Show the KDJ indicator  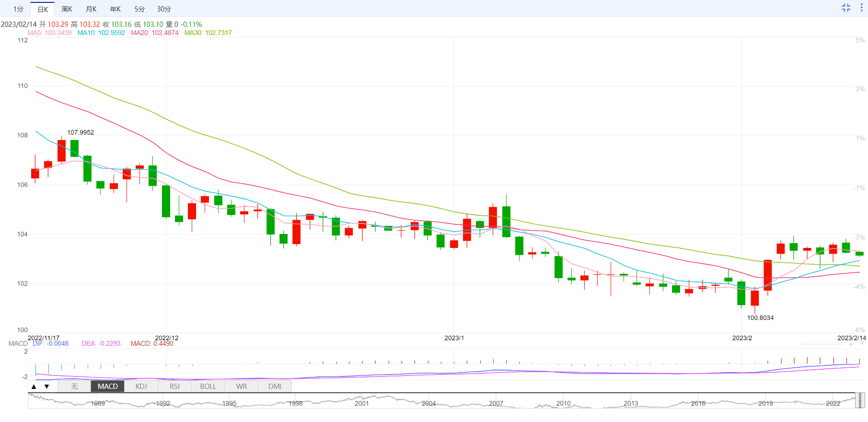(x=141, y=387)
